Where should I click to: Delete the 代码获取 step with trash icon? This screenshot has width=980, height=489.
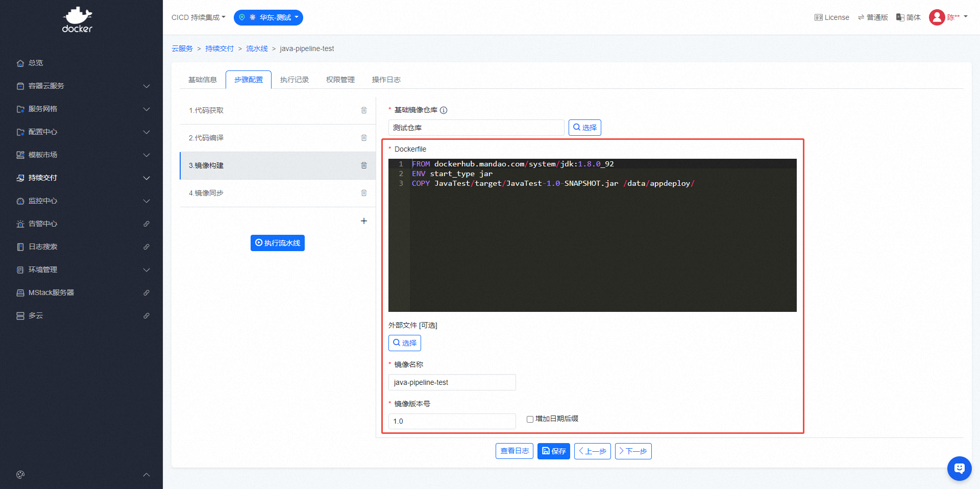click(364, 110)
